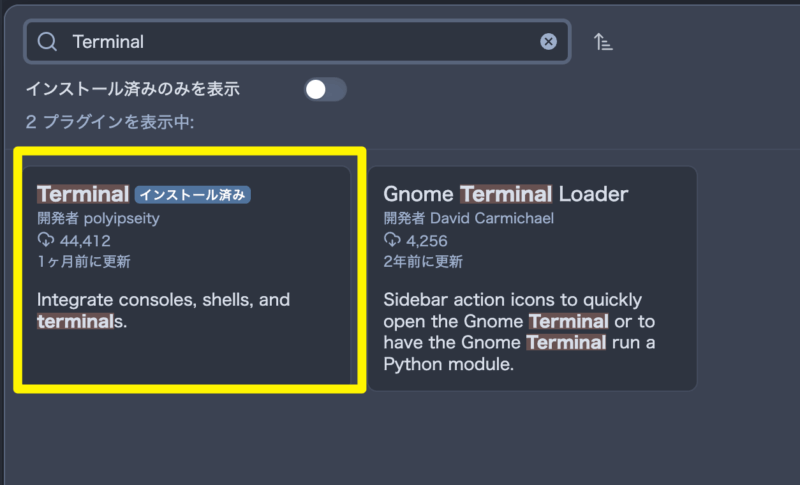The width and height of the screenshot is (800, 485).
Task: Open the plugin sort order options
Action: 603,42
